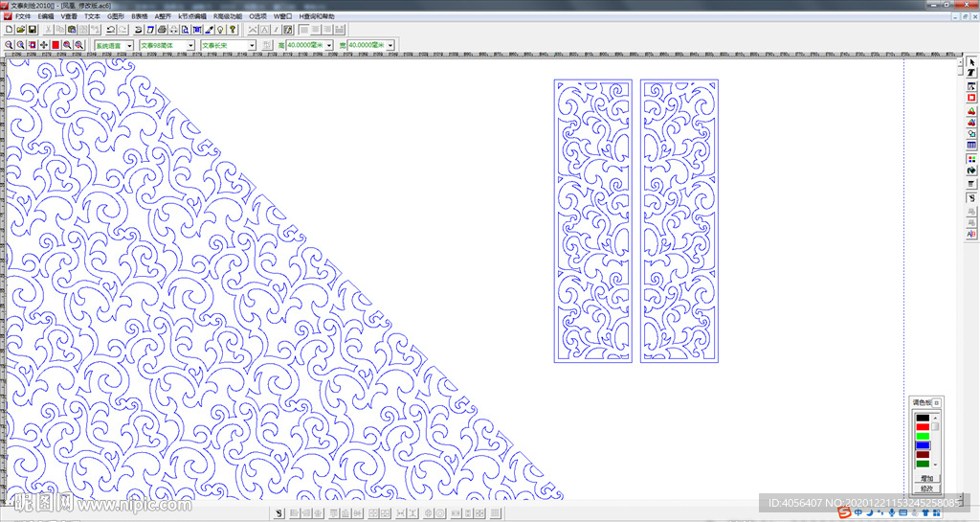Select the arrow pointer tool
Viewport: 980px width, 522px height.
[x=971, y=61]
